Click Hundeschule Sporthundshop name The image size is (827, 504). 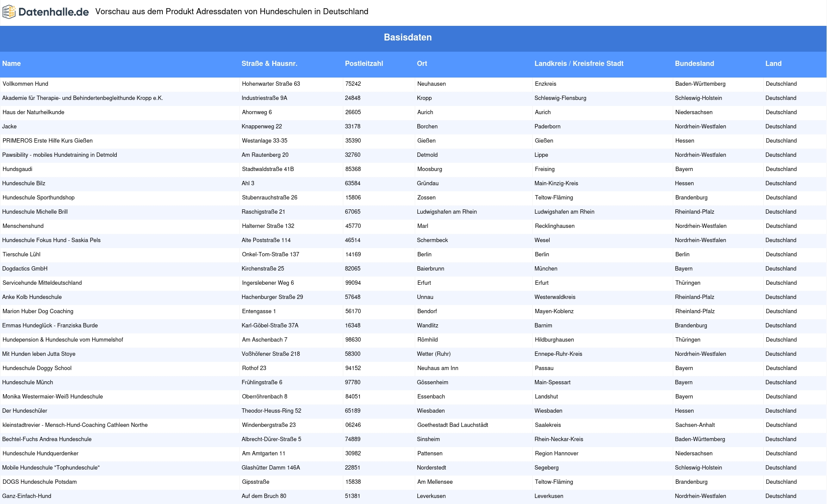[38, 198]
